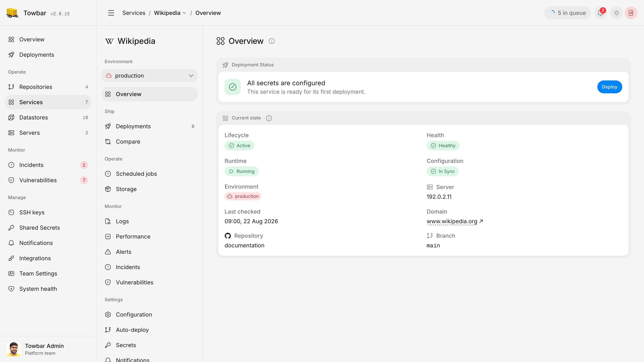Open the www.wikipedia.org domain link
This screenshot has height=362, width=644.
452,221
